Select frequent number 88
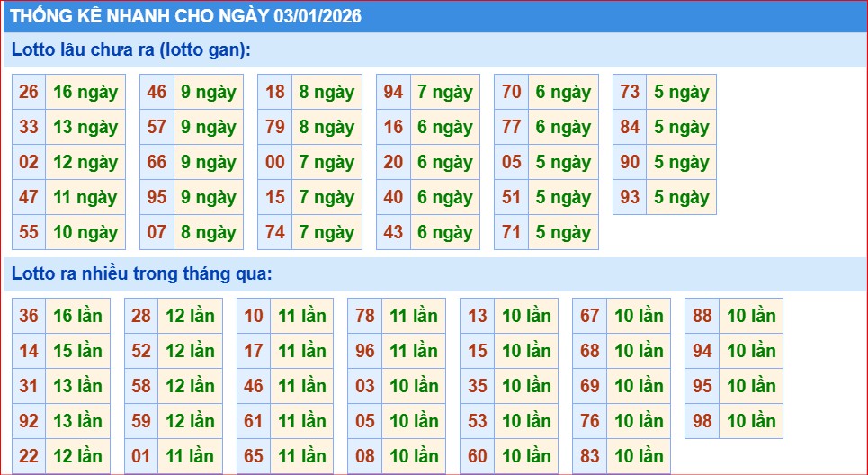The image size is (868, 475). point(702,316)
